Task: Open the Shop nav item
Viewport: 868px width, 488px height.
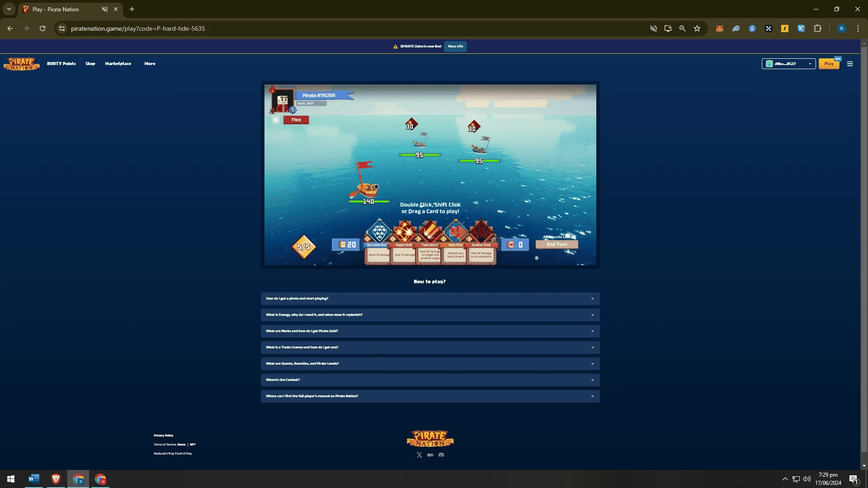Action: [90, 64]
